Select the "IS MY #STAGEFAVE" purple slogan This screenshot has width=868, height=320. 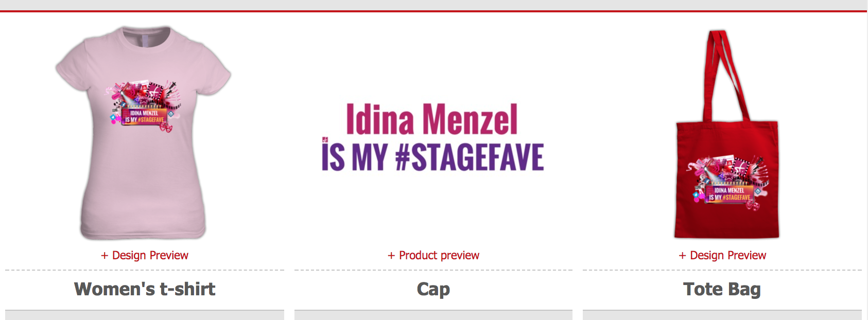(x=433, y=157)
